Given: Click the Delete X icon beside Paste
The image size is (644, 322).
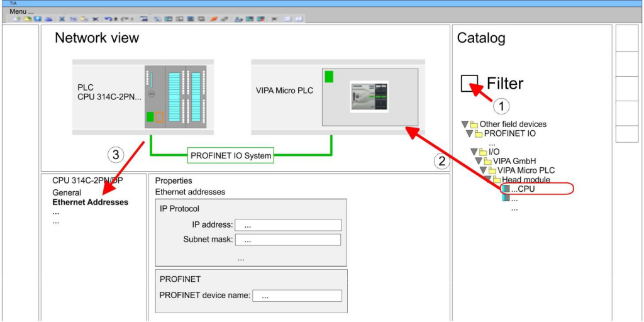Looking at the screenshot, I should [x=96, y=19].
